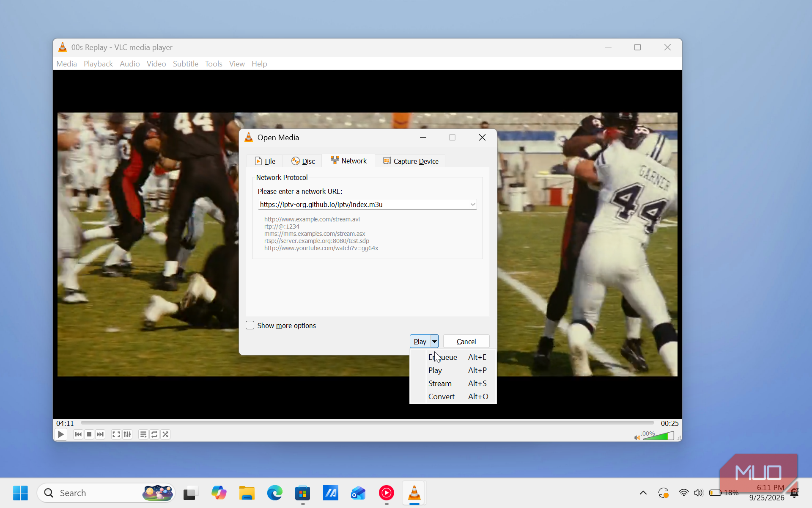The height and width of the screenshot is (508, 812).
Task: Open Outlook from the taskbar
Action: [358, 493]
